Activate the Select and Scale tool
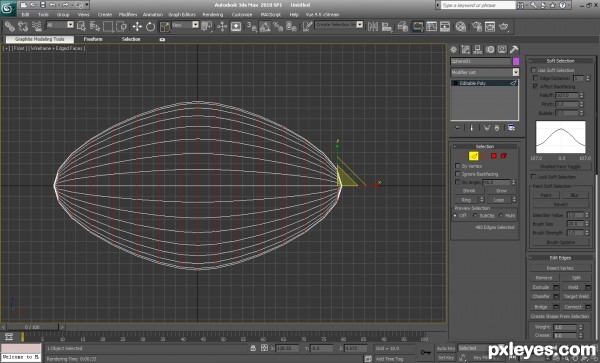Viewport: 600px width, 363px height. click(164, 26)
